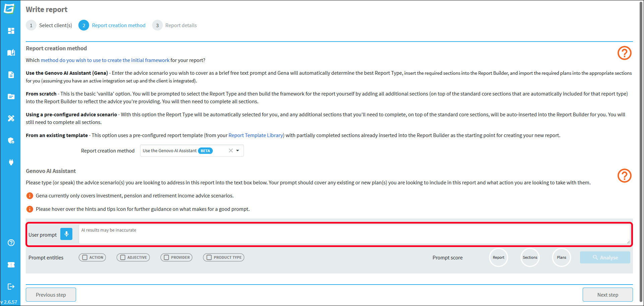
Task: Click 'Use the Genovo AI Assistant (Gena)' bold text
Action: (x=67, y=73)
